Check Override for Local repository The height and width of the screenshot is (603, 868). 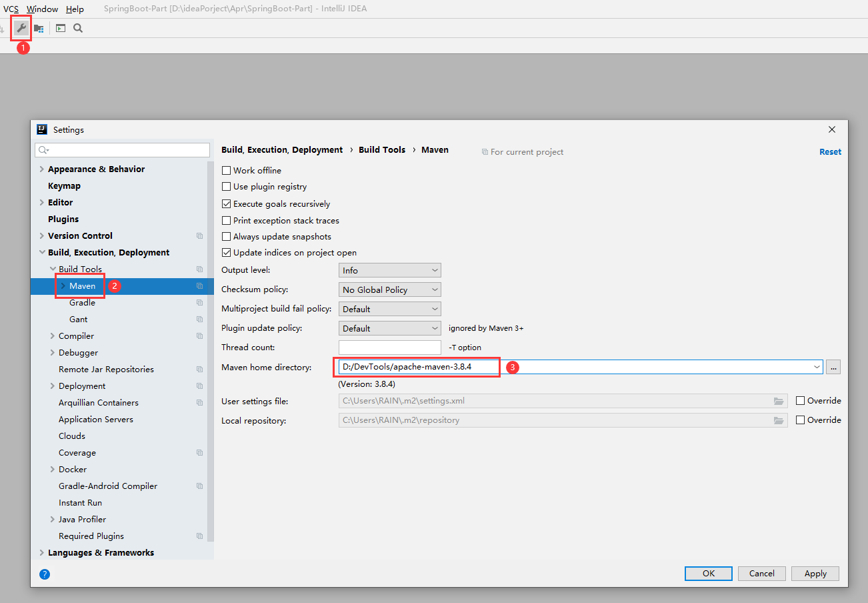801,420
